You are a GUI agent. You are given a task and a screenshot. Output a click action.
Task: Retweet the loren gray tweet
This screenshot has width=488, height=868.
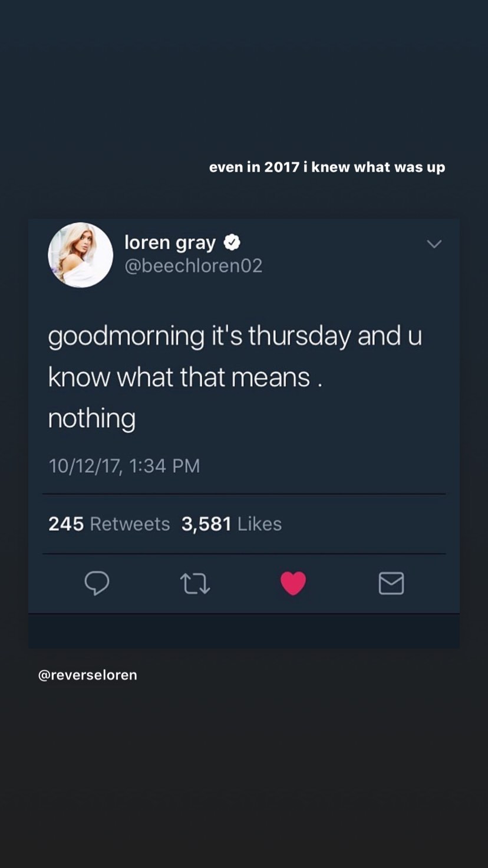(x=194, y=583)
